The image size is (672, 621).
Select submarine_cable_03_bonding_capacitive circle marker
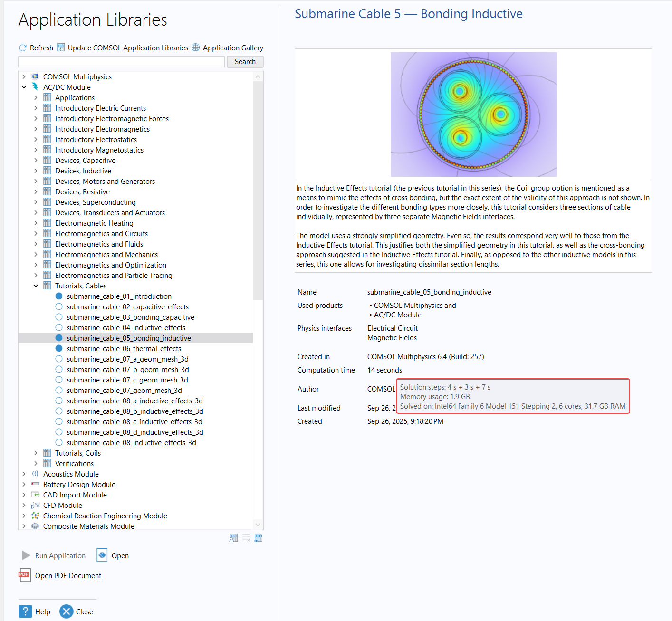tap(59, 317)
